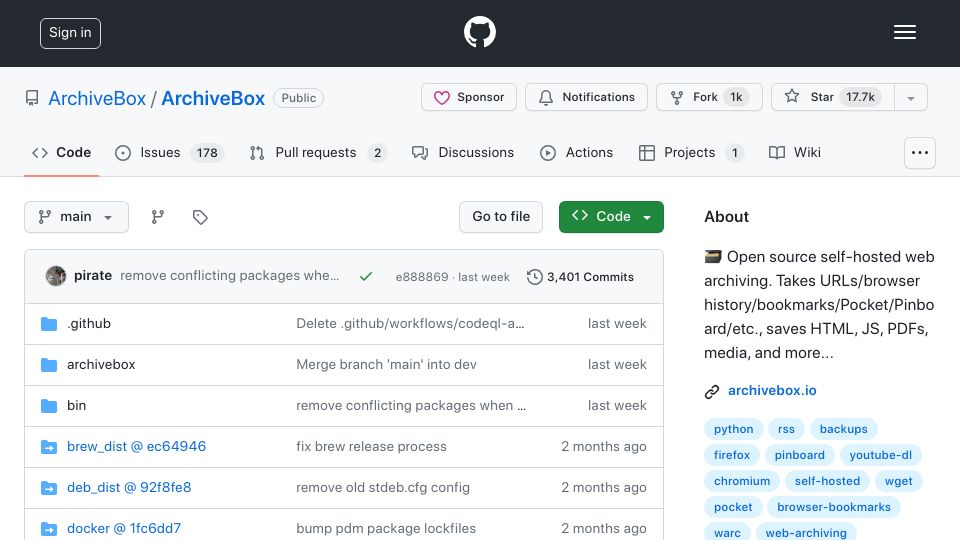The height and width of the screenshot is (540, 960).
Task: Open submodule deb_dist @ 92f8fe8
Action: tap(129, 487)
